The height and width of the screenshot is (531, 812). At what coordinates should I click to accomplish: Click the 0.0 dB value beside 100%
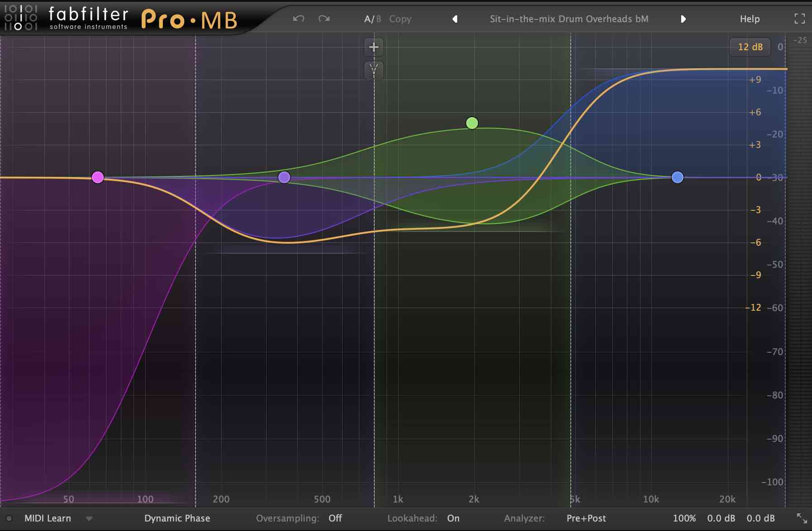pyautogui.click(x=721, y=518)
